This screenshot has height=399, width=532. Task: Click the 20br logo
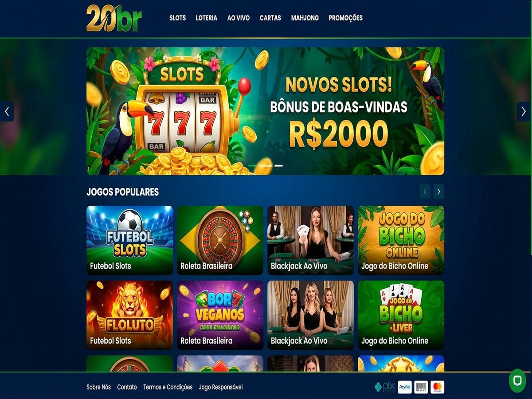[x=114, y=18]
